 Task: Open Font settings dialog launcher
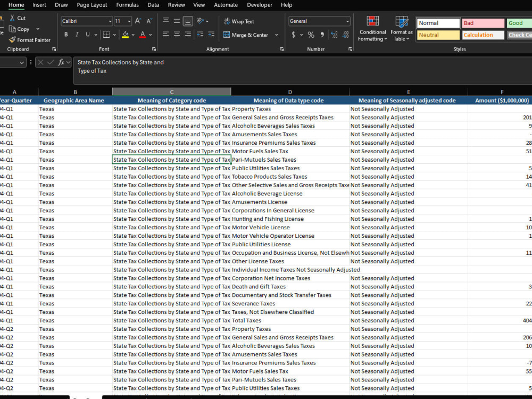pos(154,49)
